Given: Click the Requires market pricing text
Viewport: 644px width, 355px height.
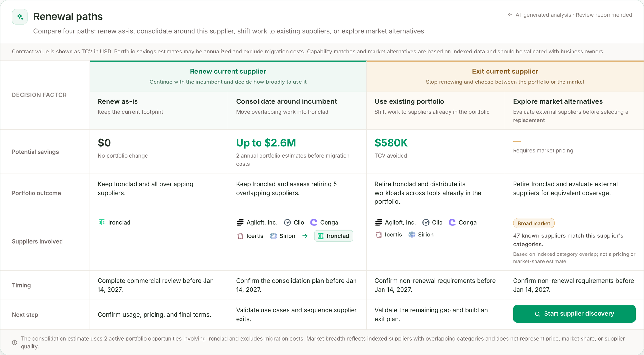Looking at the screenshot, I should pos(543,150).
